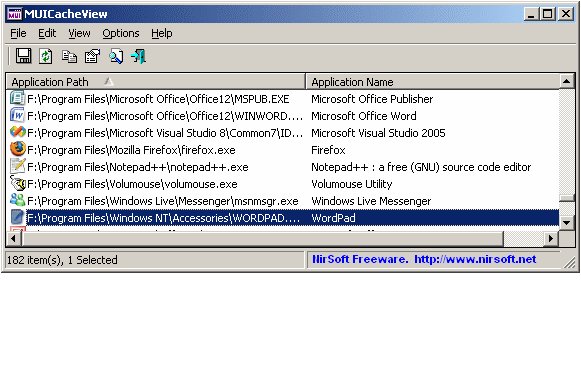Viewport: 581px width, 381px height.
Task: Open the Help menu
Action: 162,33
